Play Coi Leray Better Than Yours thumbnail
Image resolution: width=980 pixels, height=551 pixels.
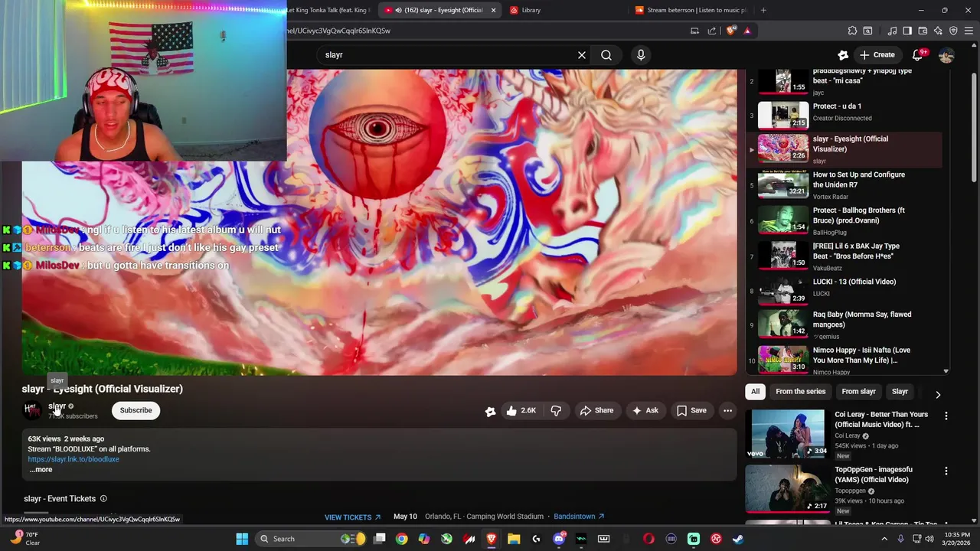(788, 434)
